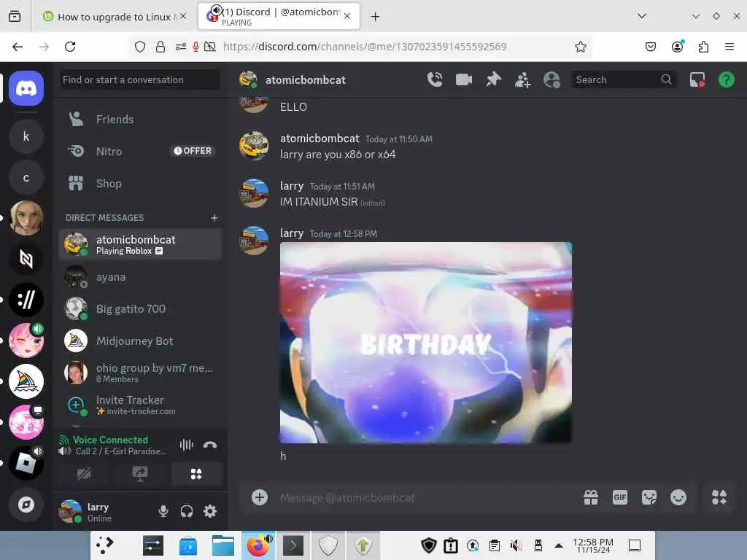Open the emoji picker
Image resolution: width=747 pixels, height=560 pixels.
(x=678, y=497)
